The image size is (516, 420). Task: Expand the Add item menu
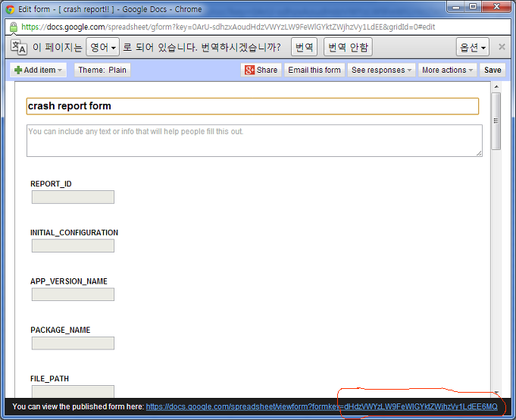38,70
